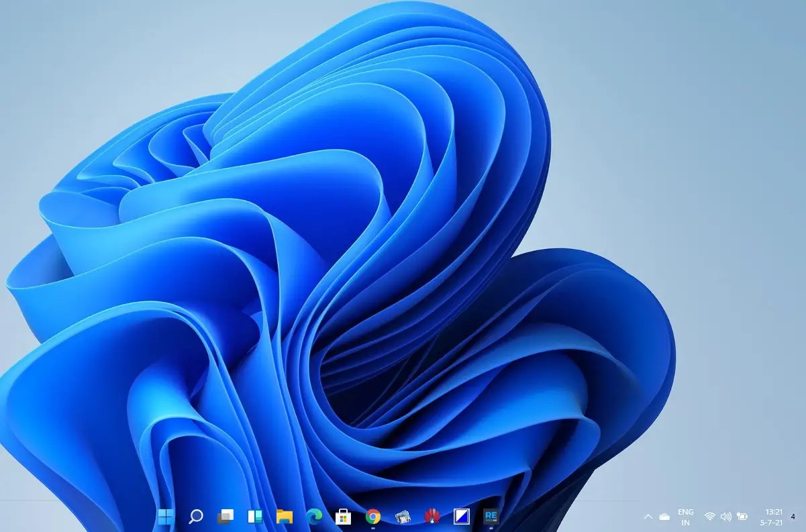
Task: Open the photos utility pinned near Chrome
Action: (x=403, y=517)
